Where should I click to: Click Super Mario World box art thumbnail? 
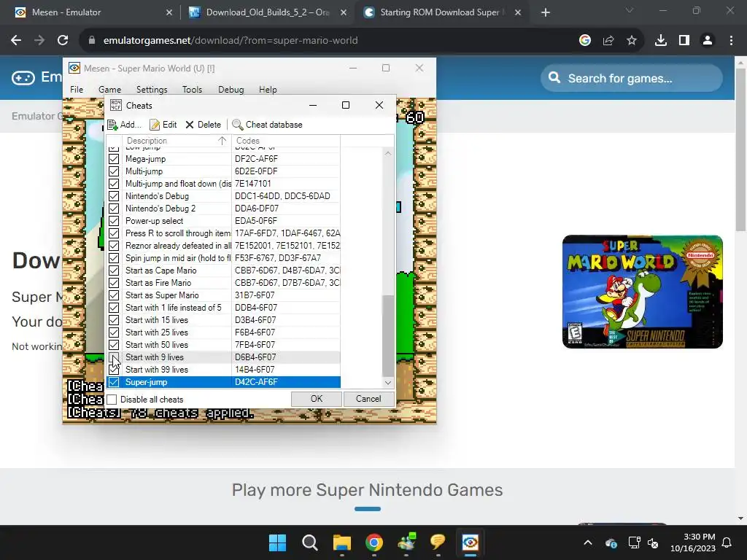click(642, 292)
